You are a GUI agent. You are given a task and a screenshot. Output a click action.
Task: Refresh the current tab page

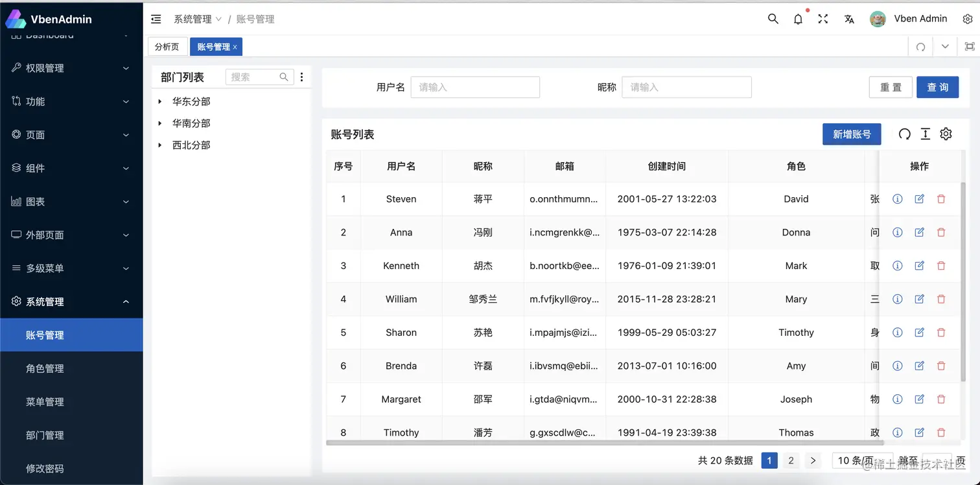[x=920, y=47]
